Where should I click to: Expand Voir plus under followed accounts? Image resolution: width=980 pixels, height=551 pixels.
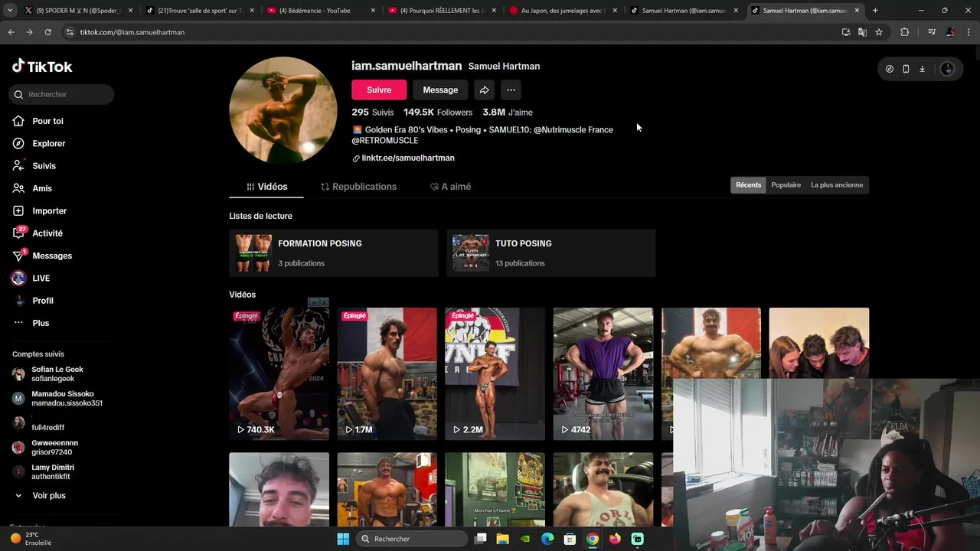[40, 496]
